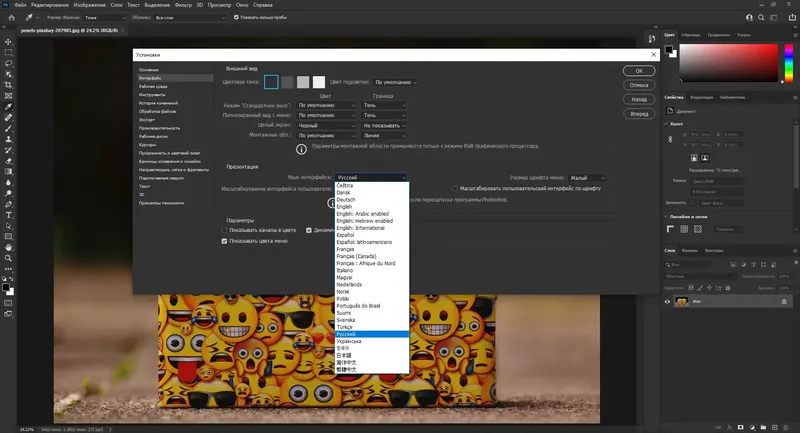Select the lightest color theme swatch

[319, 82]
